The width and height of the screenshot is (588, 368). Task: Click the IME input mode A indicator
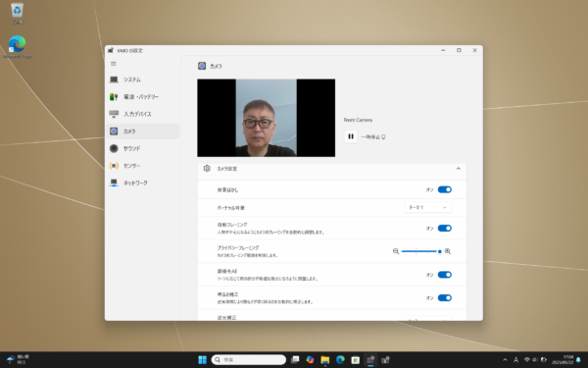click(516, 360)
